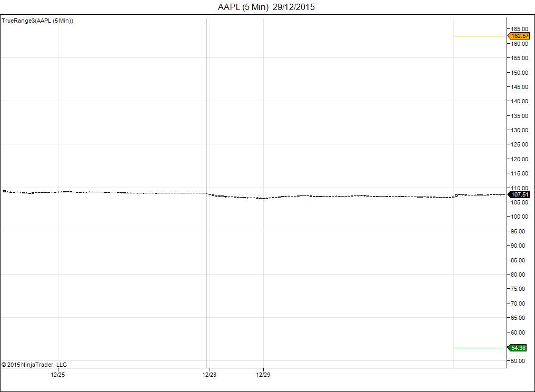Select the green horizontal line at 54.38
Viewport: 535px width, 392px height.
pyautogui.click(x=478, y=348)
